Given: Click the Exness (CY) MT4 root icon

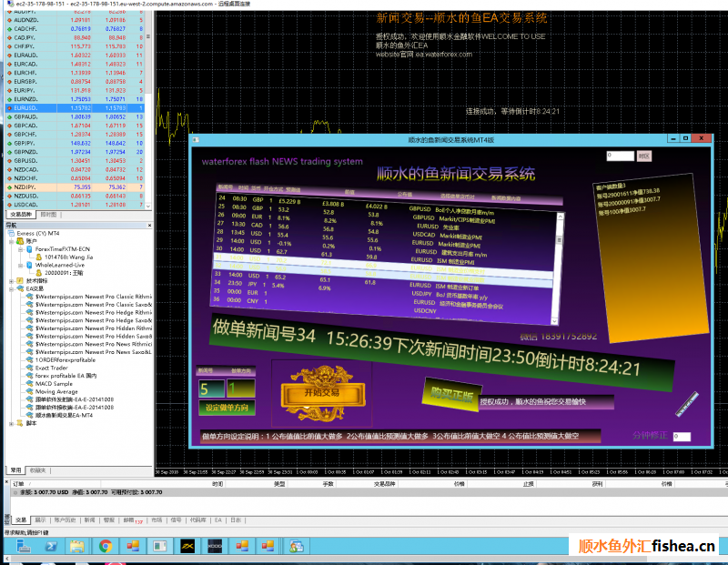Looking at the screenshot, I should pos(11,233).
